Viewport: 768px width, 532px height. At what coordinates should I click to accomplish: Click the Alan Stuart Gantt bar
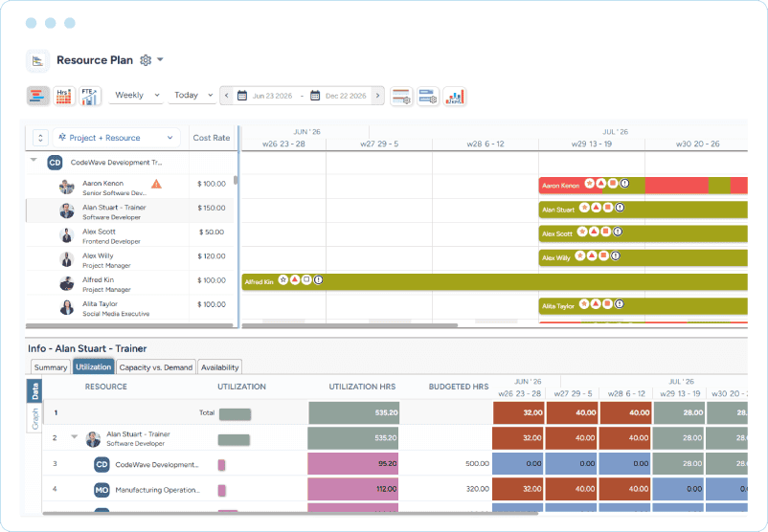click(x=644, y=210)
